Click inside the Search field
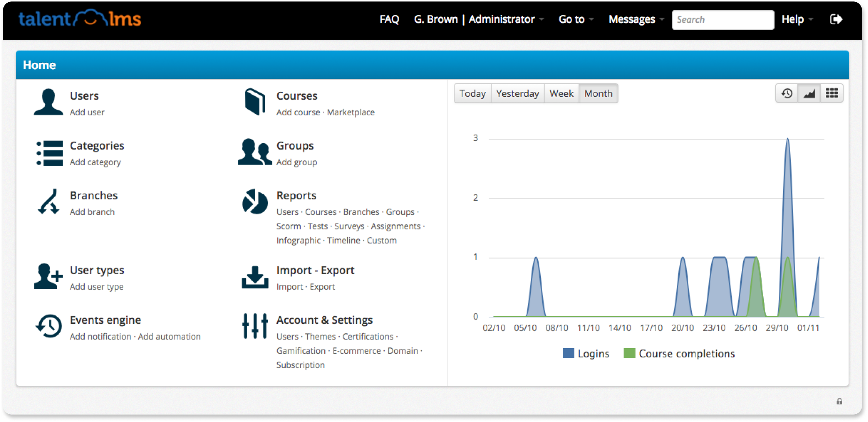Viewport: 868px width, 422px height. tap(722, 19)
